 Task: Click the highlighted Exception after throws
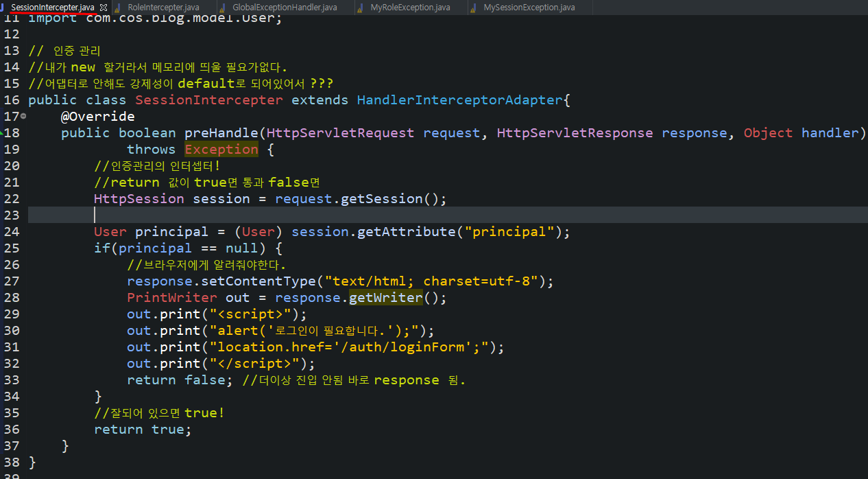(221, 149)
